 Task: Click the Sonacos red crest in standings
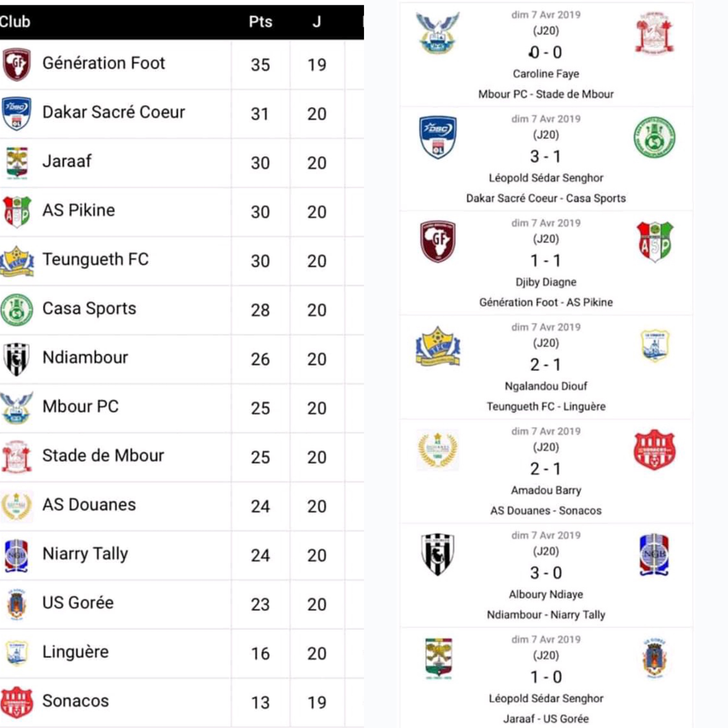(x=17, y=702)
